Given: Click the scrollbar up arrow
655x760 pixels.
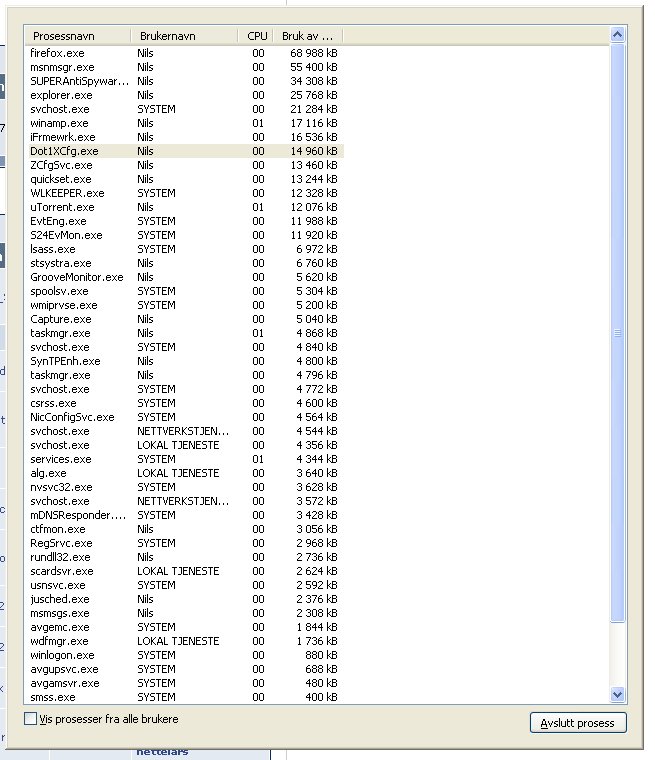Looking at the screenshot, I should tap(617, 35).
